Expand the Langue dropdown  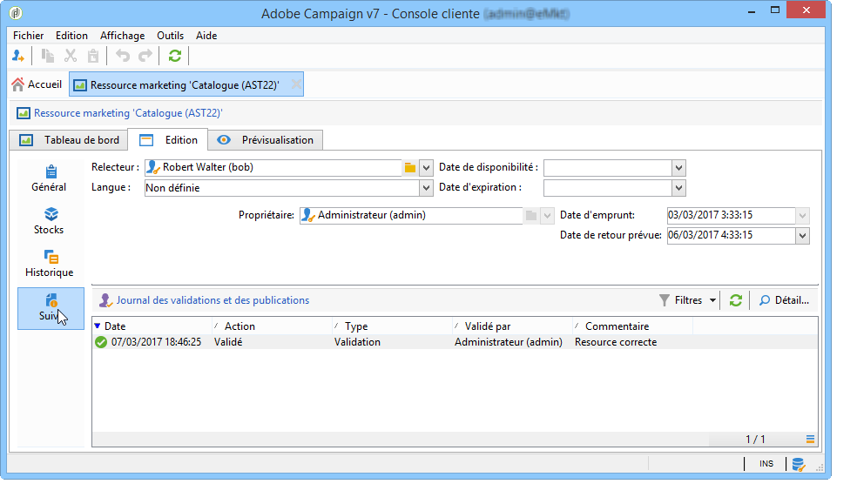click(x=426, y=188)
